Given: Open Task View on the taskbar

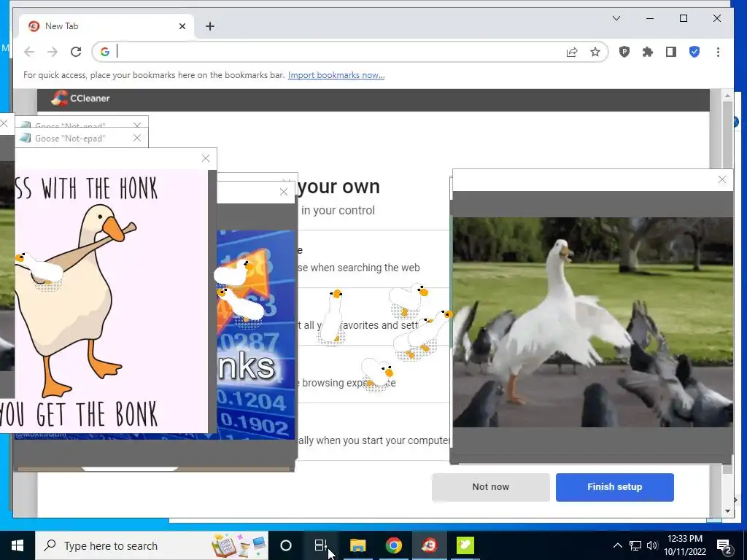Looking at the screenshot, I should click(321, 545).
